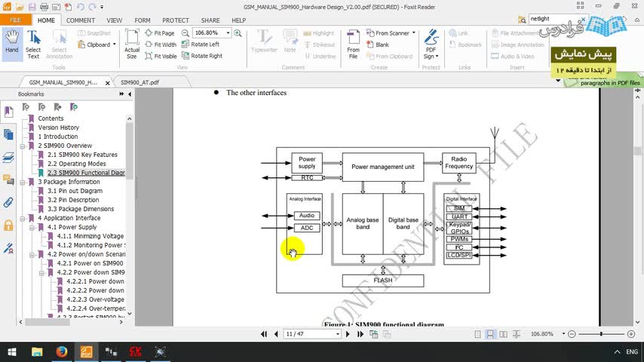644x362 pixels.
Task: Click the zoom out magnifier icon
Action: (x=186, y=33)
